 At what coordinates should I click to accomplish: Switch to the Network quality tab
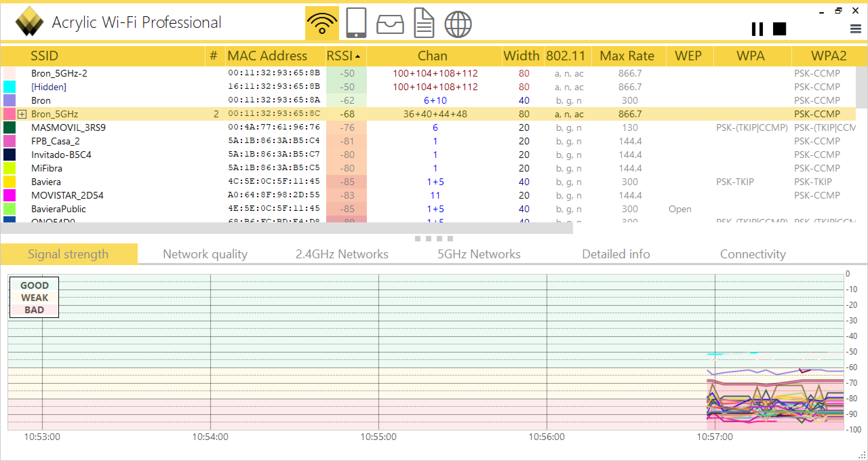pyautogui.click(x=205, y=254)
